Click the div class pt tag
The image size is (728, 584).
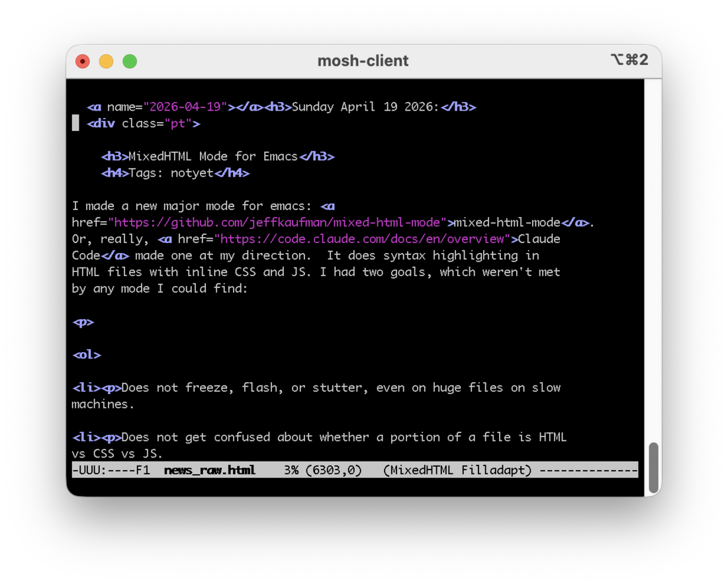(144, 123)
